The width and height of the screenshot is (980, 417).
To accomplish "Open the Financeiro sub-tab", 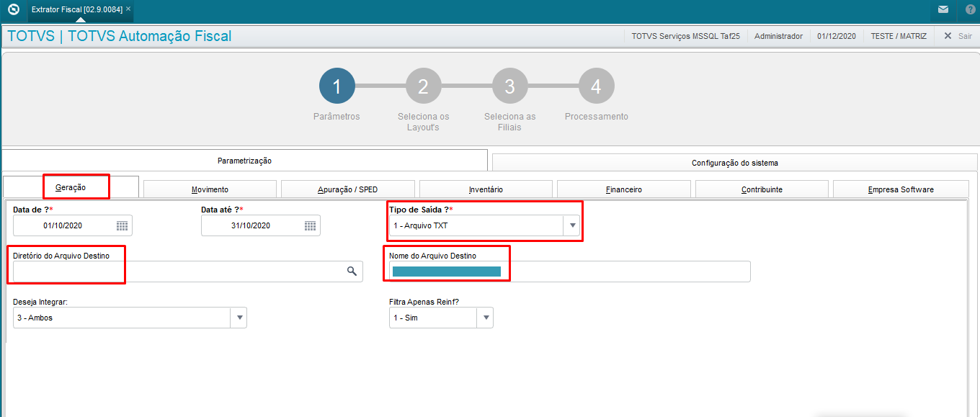I will point(623,189).
